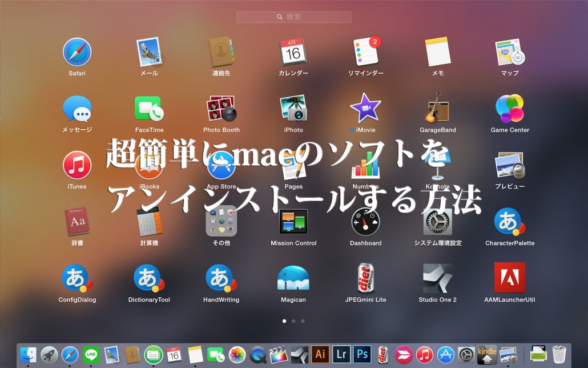Screen dimensions: 588x368
Task: Open the マップ app icon
Action: 510,52
